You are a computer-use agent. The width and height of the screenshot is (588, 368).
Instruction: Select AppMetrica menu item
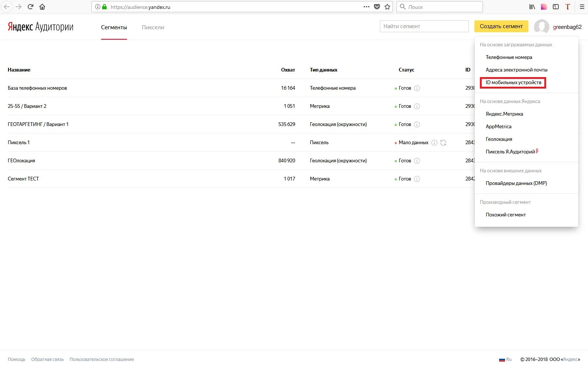click(x=498, y=126)
